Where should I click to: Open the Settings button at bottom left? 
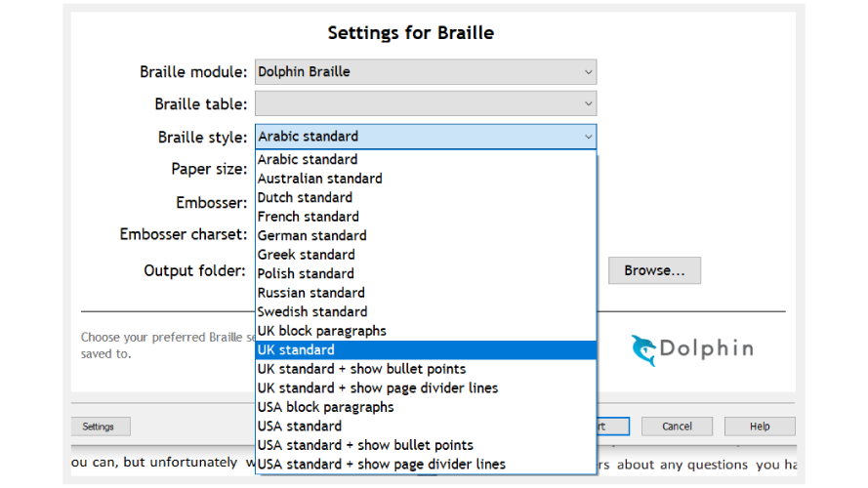coord(98,427)
